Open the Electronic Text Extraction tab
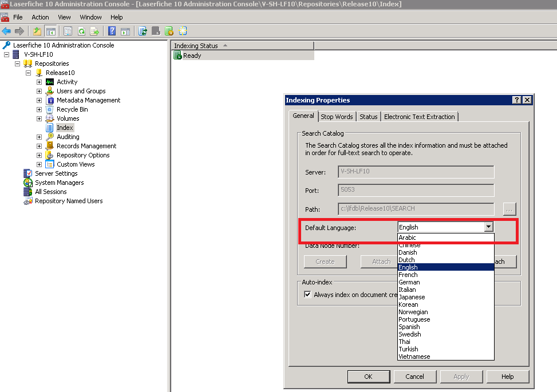The width and height of the screenshot is (557, 392). tap(419, 117)
